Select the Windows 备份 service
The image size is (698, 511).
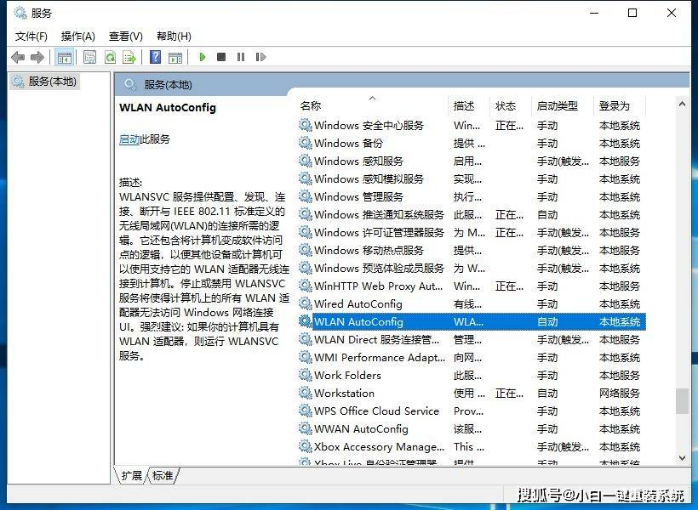(471, 143)
